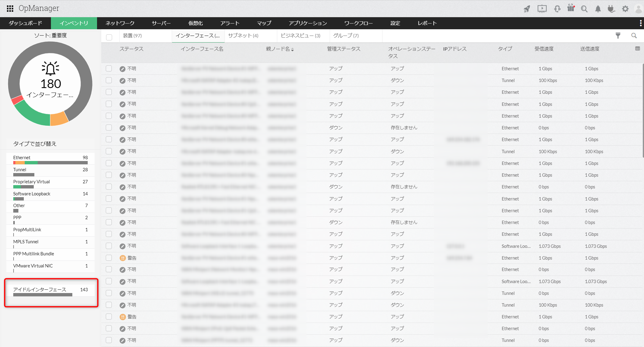
Task: Click the bell alarms icon
Action: (598, 9)
